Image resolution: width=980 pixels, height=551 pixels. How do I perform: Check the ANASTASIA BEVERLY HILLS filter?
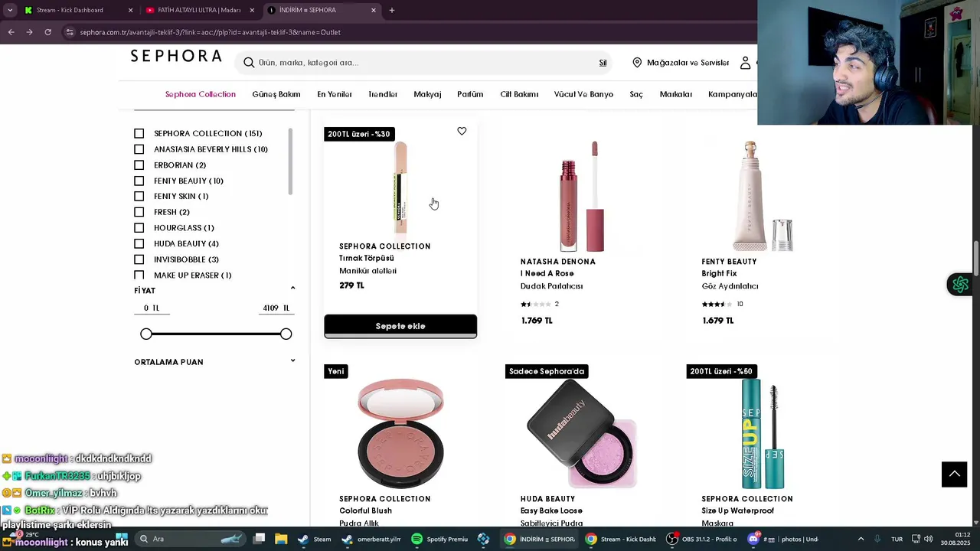pyautogui.click(x=139, y=149)
